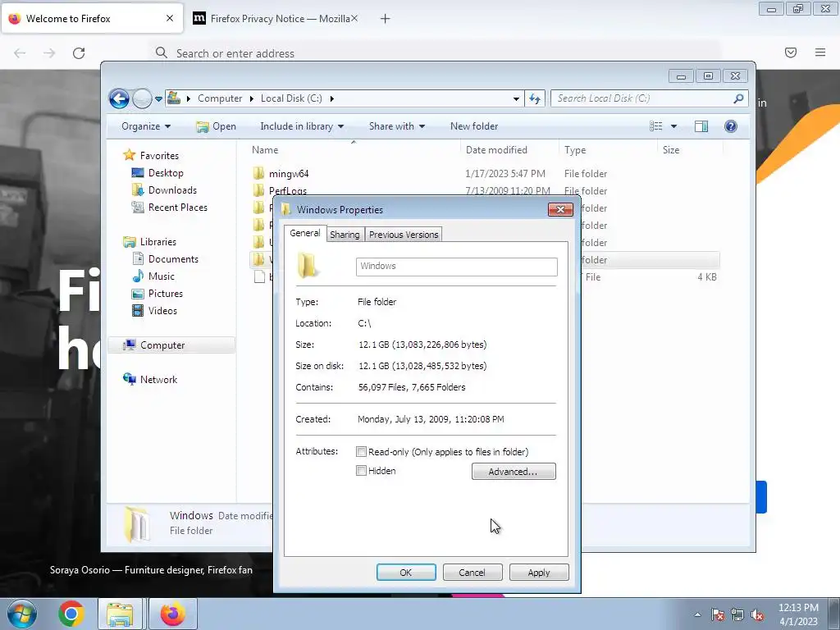Click the Firefox Search or enter address bar

pos(435,53)
